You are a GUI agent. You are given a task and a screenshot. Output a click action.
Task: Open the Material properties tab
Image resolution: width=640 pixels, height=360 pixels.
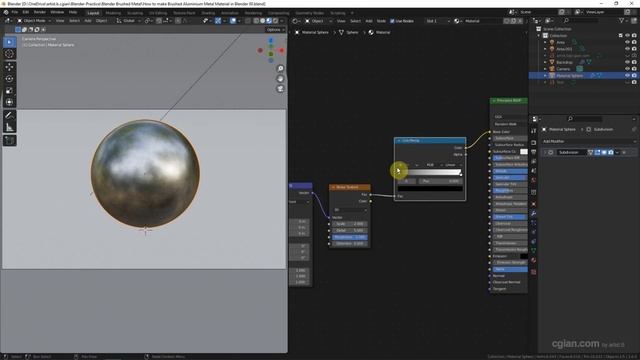tap(533, 260)
